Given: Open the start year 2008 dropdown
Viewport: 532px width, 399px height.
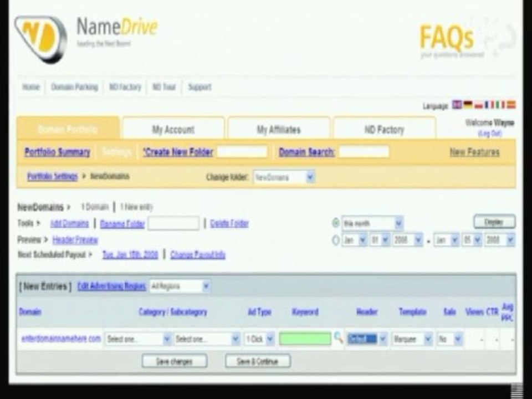Looking at the screenshot, I should [x=407, y=240].
